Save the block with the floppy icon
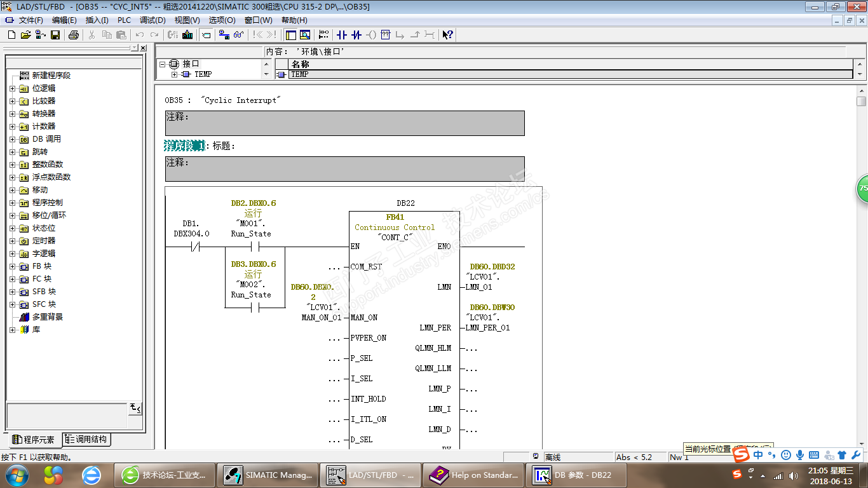This screenshot has height=488, width=868. pos(55,35)
